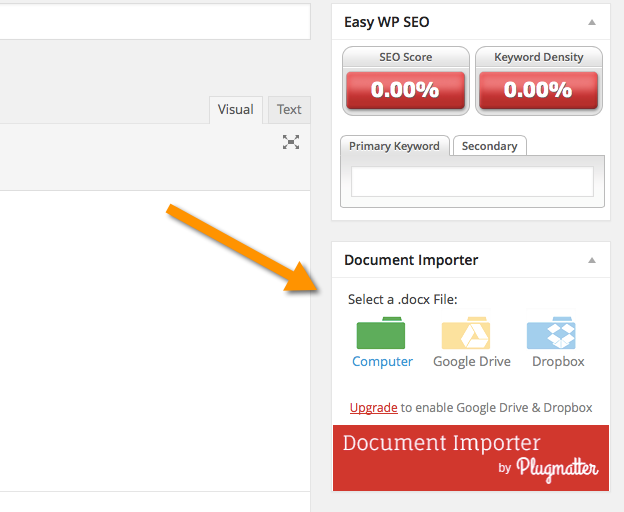Click the Keyword Density 0.00% indicator
Viewport: 624px width, 512px height.
(538, 90)
